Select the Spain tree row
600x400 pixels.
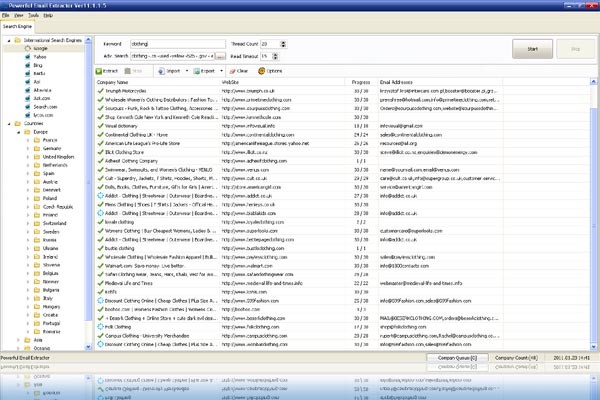49,173
